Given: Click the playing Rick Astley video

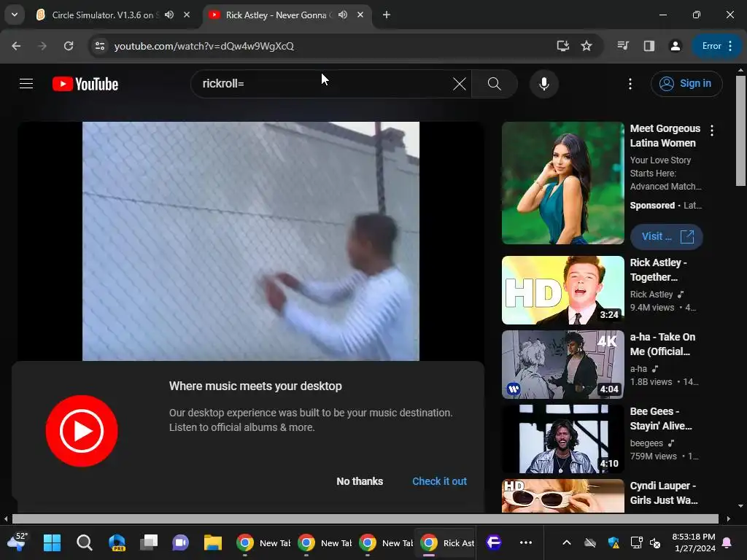Looking at the screenshot, I should click(x=251, y=241).
